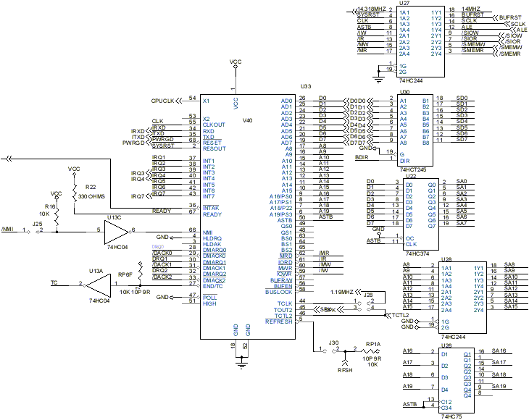Image resolution: width=529 pixels, height=420 pixels.
Task: Click the R16 10K resistor symbol
Action: pyautogui.click(x=57, y=217)
